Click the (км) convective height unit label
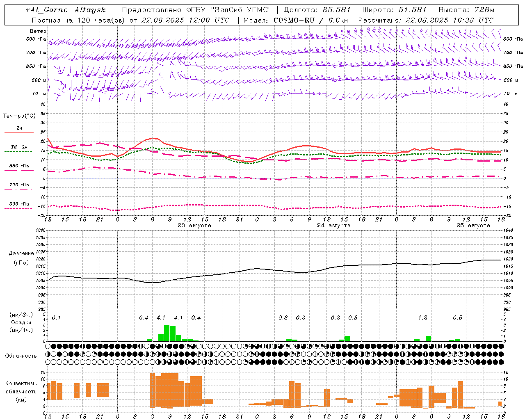Screen dimensions: 525x420 pyautogui.click(x=21, y=399)
